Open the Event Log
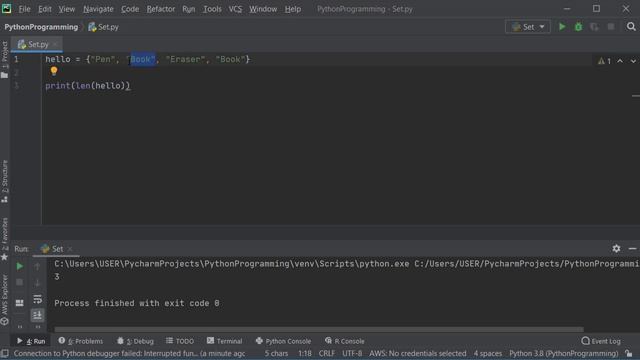 pos(601,341)
